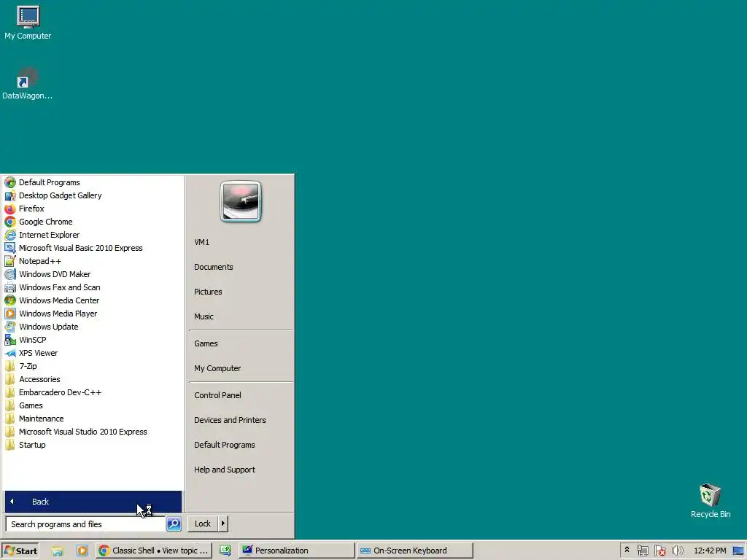Click the search magnifier icon button
This screenshot has width=747, height=560.
click(x=174, y=524)
